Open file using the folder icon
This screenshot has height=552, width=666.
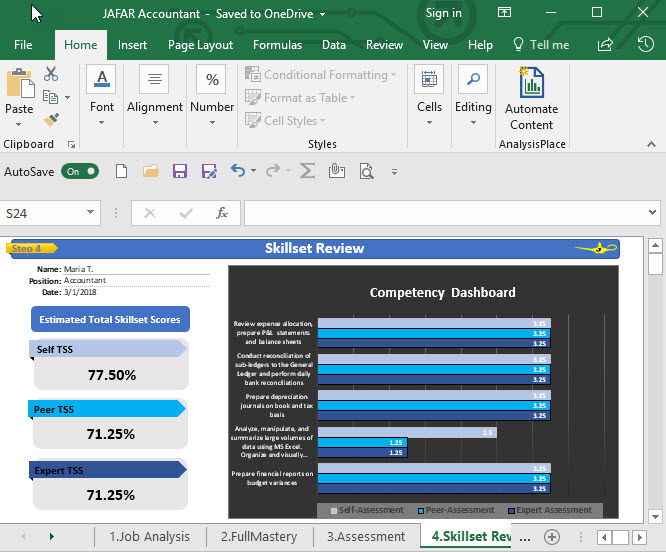pyautogui.click(x=150, y=171)
